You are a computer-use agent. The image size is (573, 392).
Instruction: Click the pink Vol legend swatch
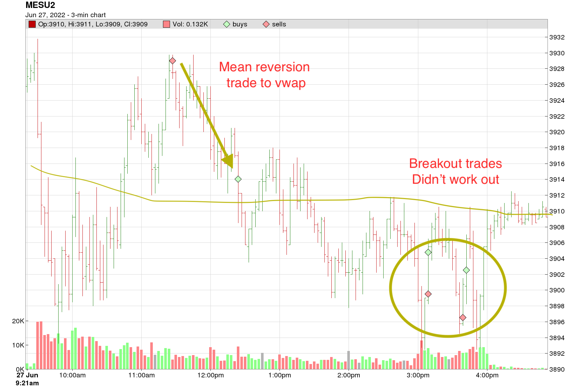pos(166,24)
